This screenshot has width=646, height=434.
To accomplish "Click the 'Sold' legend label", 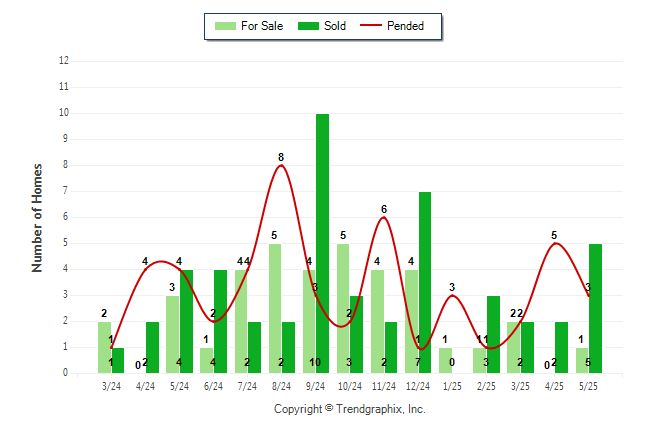I will pos(335,26).
